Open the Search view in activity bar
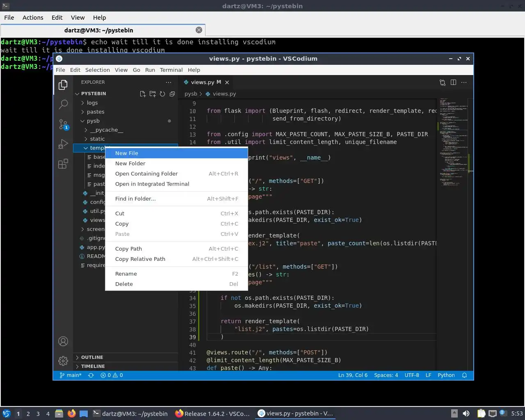 tap(63, 105)
